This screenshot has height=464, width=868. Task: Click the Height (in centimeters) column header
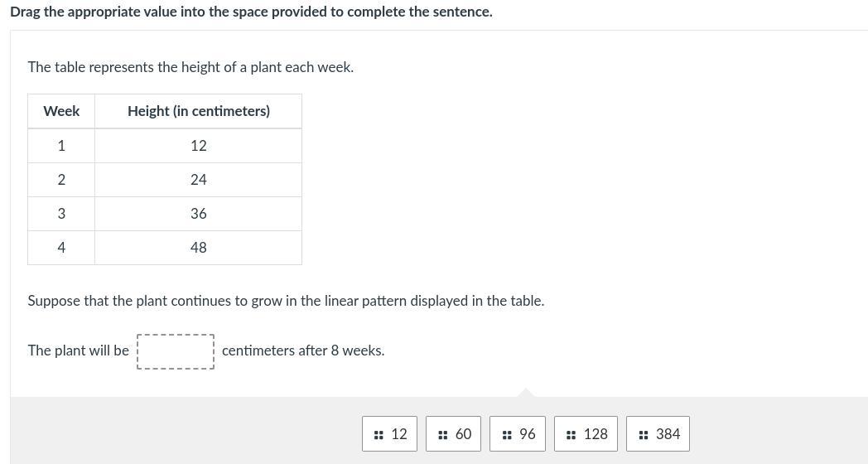(x=198, y=111)
